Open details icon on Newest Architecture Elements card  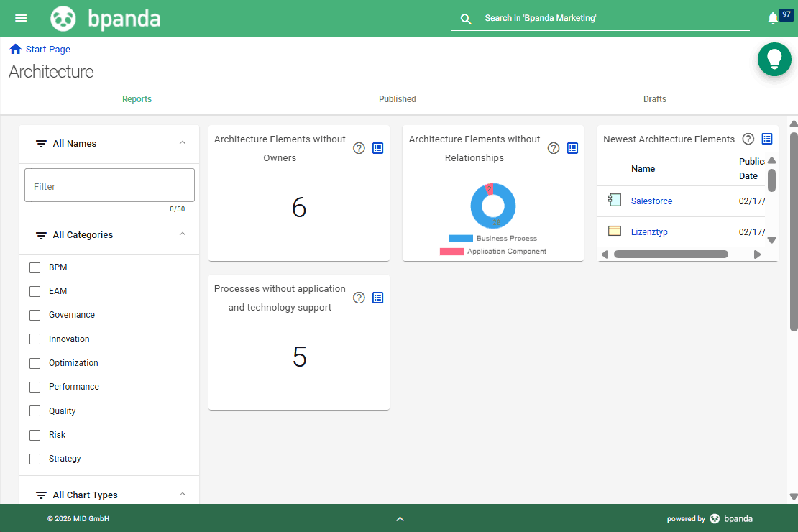766,138
